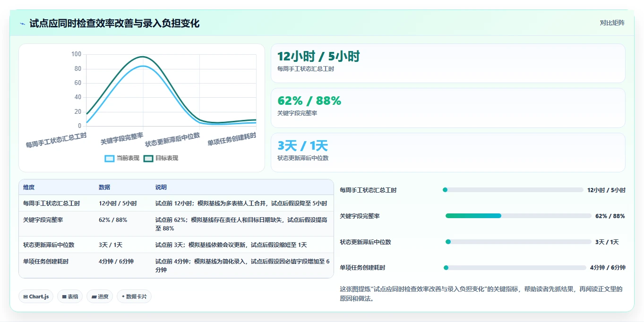Click the chart axis label 单项任务创建耗时
The image size is (644, 322).
click(x=232, y=139)
